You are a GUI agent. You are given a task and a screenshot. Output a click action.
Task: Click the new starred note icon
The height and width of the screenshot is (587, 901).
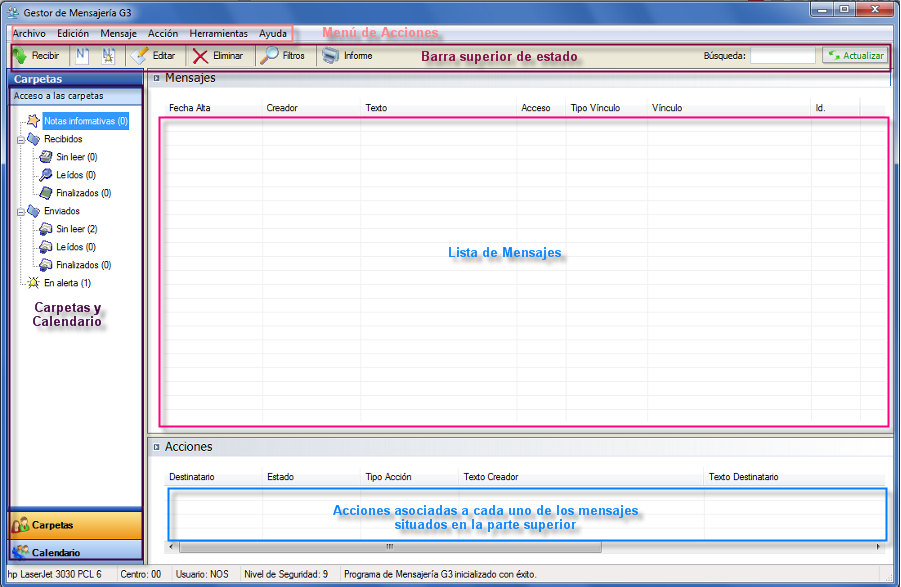(x=108, y=56)
